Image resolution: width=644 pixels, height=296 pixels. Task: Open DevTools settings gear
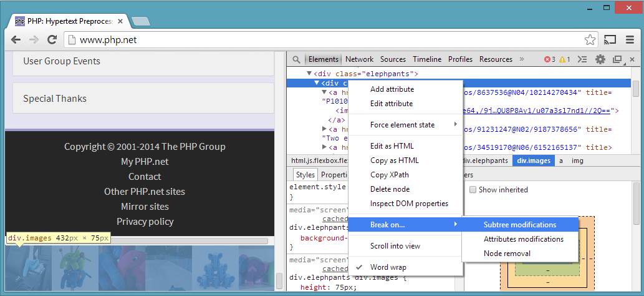click(x=600, y=59)
